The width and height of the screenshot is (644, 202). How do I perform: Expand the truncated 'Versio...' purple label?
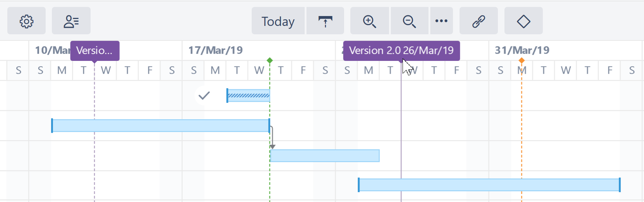point(95,50)
